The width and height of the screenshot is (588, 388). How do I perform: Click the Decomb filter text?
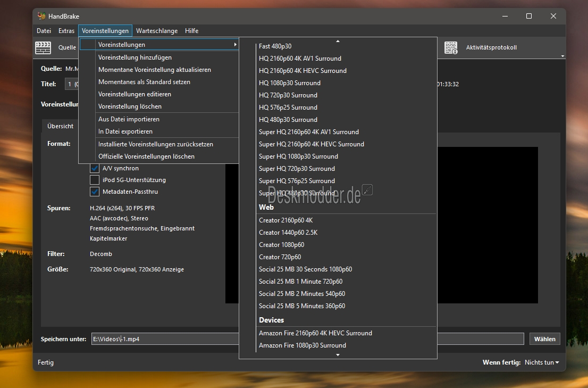coord(101,254)
